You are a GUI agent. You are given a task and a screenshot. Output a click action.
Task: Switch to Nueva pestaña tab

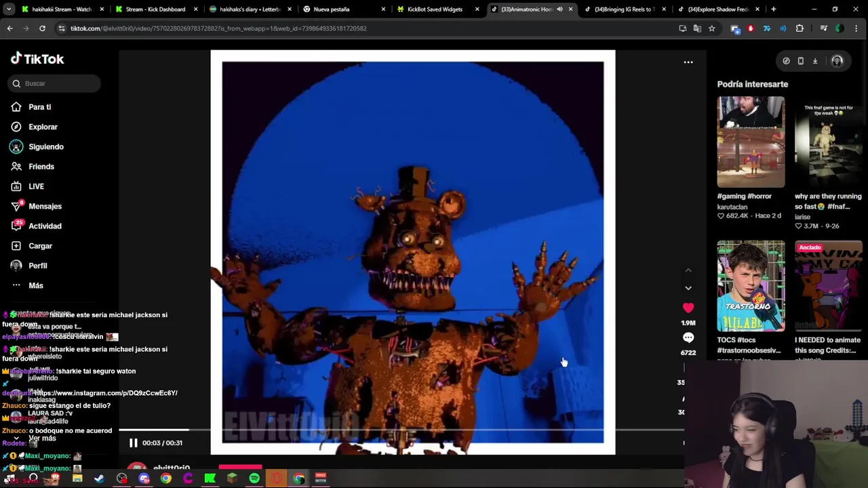click(342, 9)
